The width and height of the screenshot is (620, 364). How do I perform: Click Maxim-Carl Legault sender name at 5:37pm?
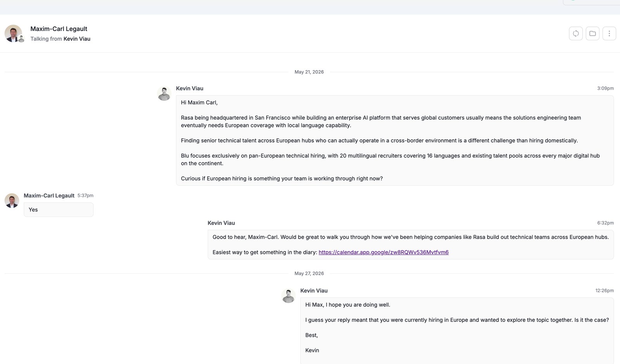pos(49,196)
